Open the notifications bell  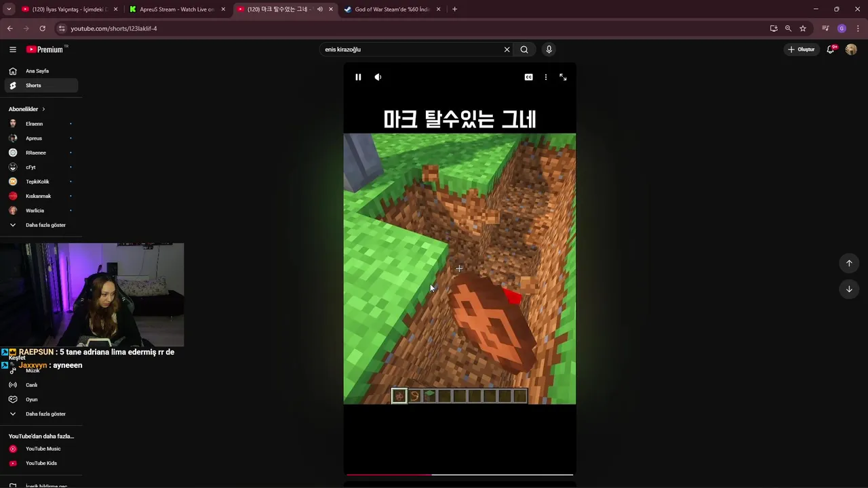click(831, 49)
